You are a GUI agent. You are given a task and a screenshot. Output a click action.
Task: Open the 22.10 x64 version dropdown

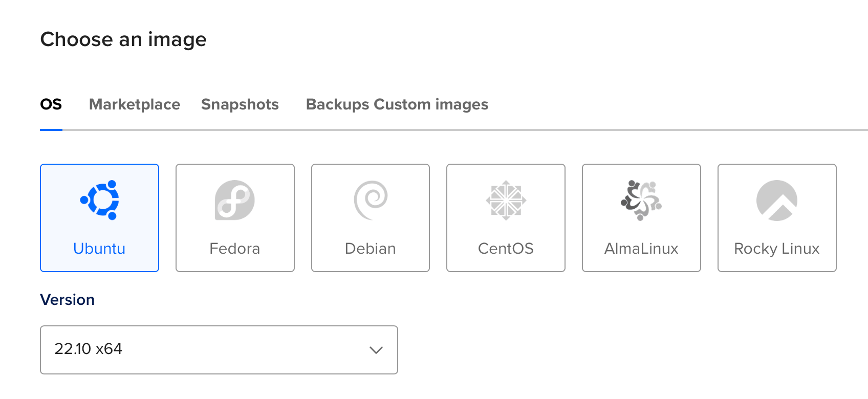(x=205, y=350)
